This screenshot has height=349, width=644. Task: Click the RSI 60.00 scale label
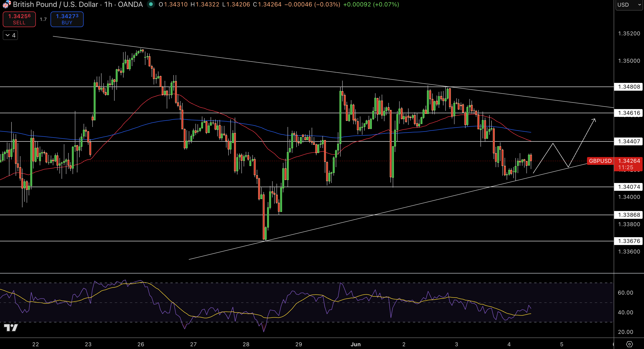(x=625, y=293)
